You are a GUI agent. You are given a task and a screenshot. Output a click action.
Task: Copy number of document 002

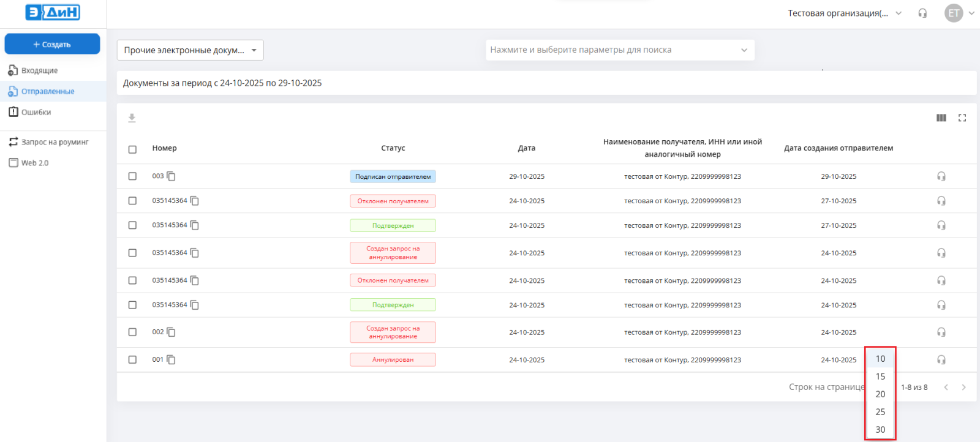click(x=171, y=332)
